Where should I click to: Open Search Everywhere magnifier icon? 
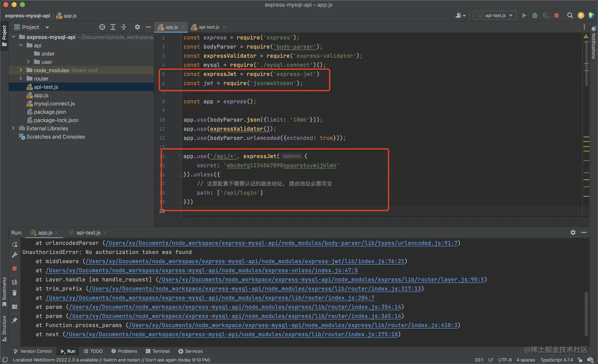[x=570, y=15]
